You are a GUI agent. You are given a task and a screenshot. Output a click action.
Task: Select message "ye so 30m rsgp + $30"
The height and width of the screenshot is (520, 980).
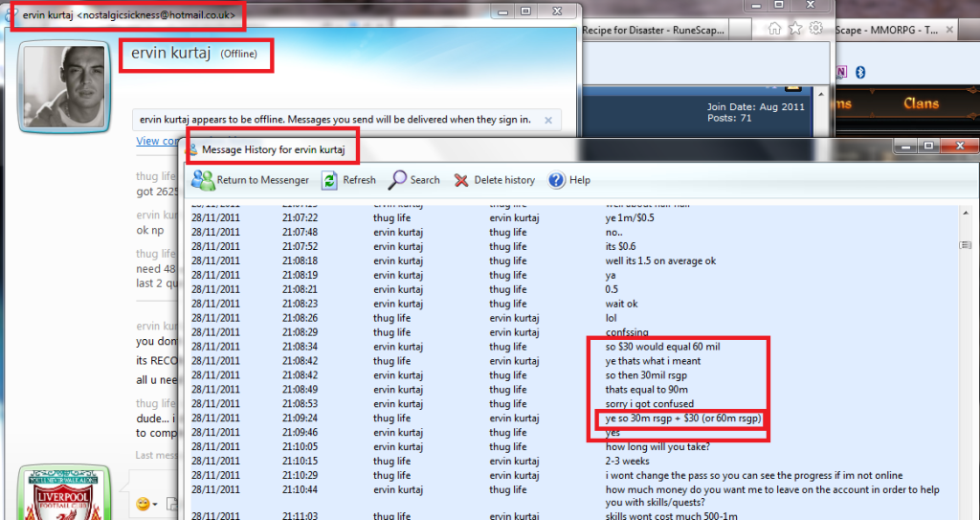pyautogui.click(x=683, y=418)
